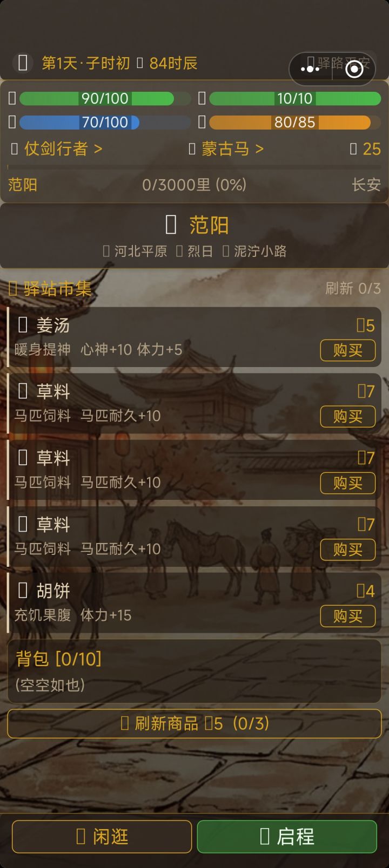Buy the 姜汤 for 5 coins
The width and height of the screenshot is (389, 868).
(x=347, y=350)
